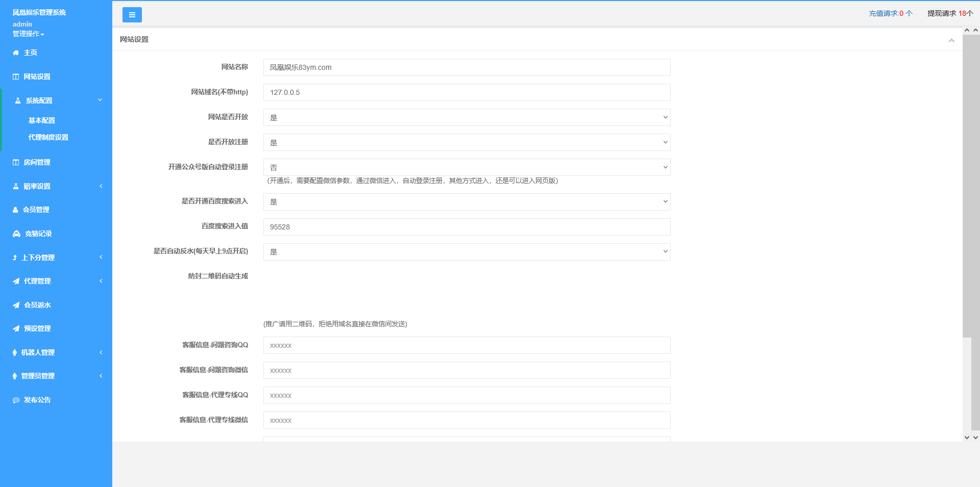980x487 pixels.
Task: Open the 是否自动反水 dropdown
Action: (x=467, y=252)
